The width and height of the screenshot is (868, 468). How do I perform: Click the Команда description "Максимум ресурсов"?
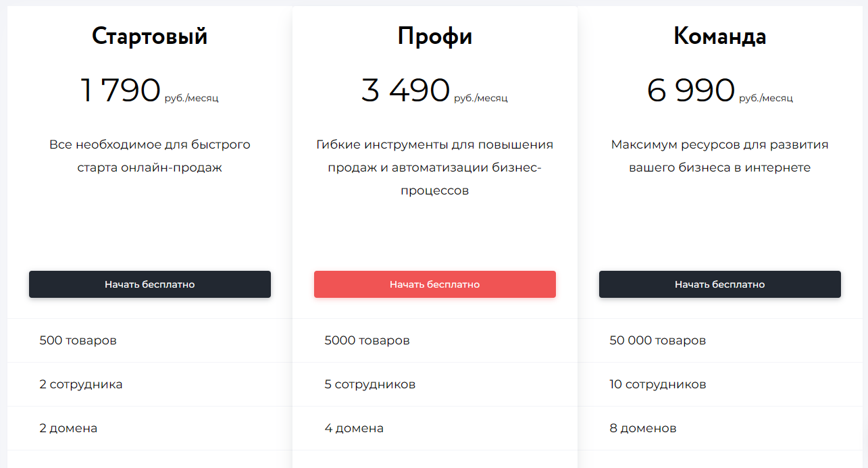pyautogui.click(x=719, y=156)
